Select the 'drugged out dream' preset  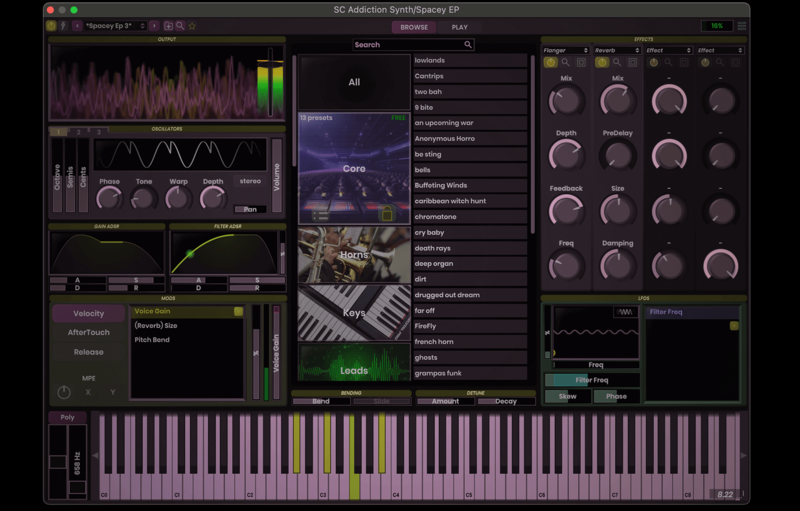click(470, 295)
